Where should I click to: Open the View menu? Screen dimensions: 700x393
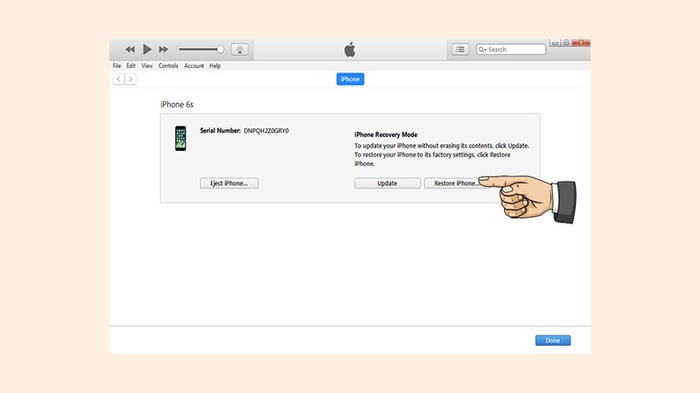pyautogui.click(x=147, y=66)
